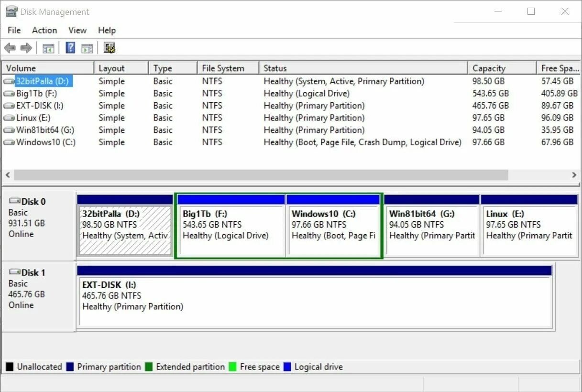Click the drive icon beside Win81bit64 (G:)

pos(9,130)
